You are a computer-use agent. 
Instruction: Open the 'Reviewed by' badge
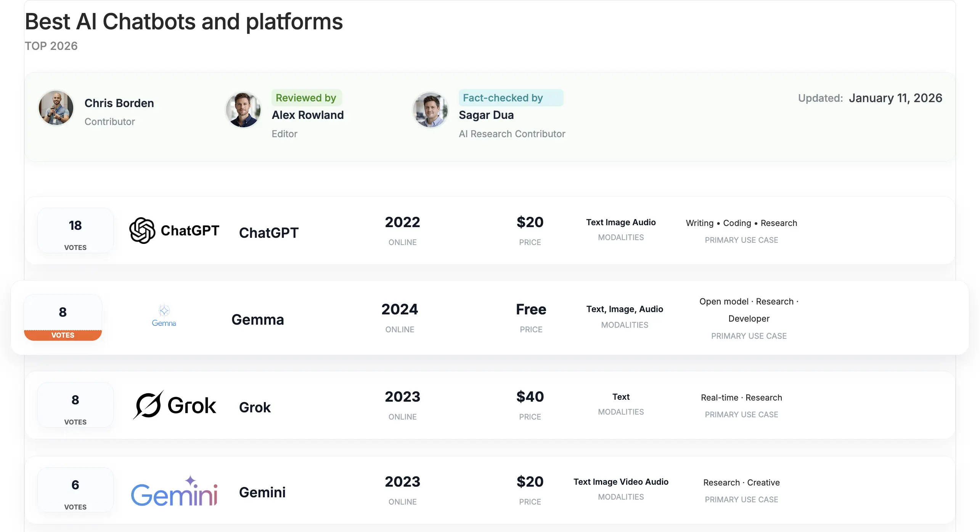point(306,98)
